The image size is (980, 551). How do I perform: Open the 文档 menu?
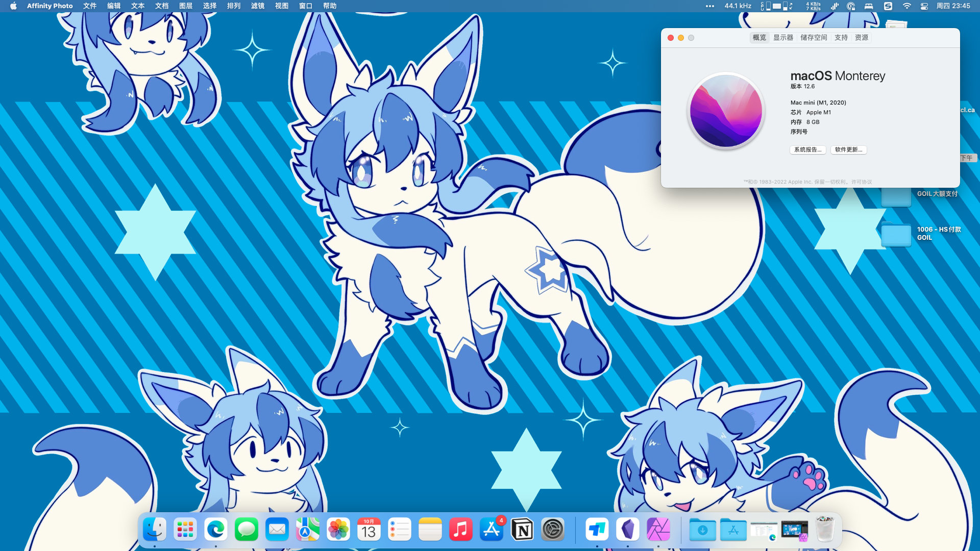[x=162, y=6]
